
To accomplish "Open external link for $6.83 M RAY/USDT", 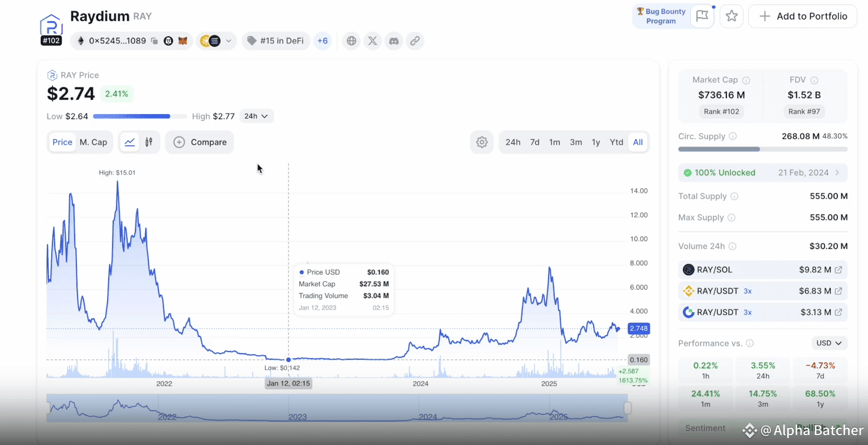I will coord(838,291).
